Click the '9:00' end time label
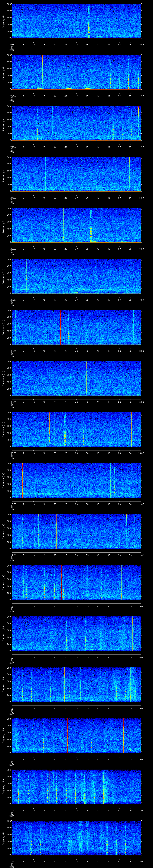This screenshot has height=868, width=153. click(x=141, y=402)
